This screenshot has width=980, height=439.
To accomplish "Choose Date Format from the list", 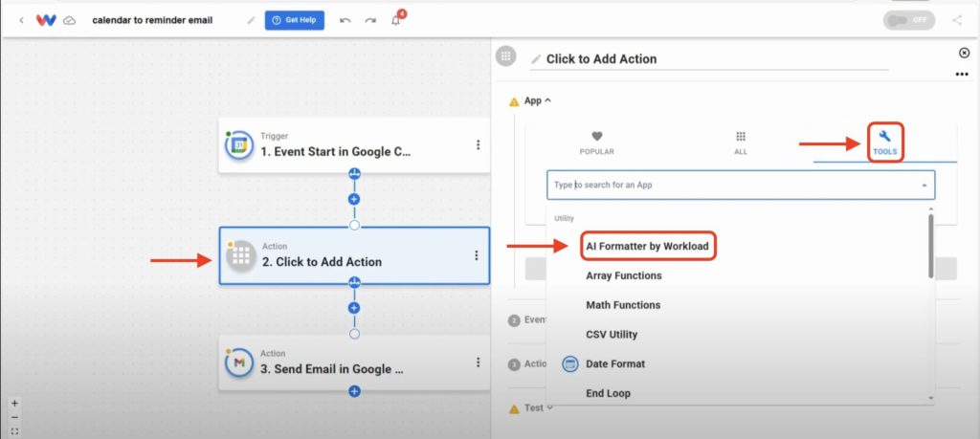I will [615, 364].
